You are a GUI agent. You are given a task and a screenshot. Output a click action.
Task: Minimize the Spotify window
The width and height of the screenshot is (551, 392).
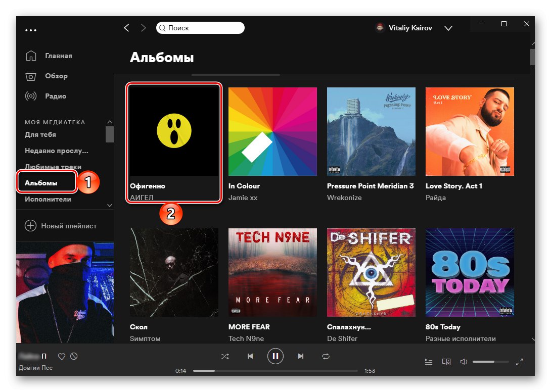coord(482,24)
